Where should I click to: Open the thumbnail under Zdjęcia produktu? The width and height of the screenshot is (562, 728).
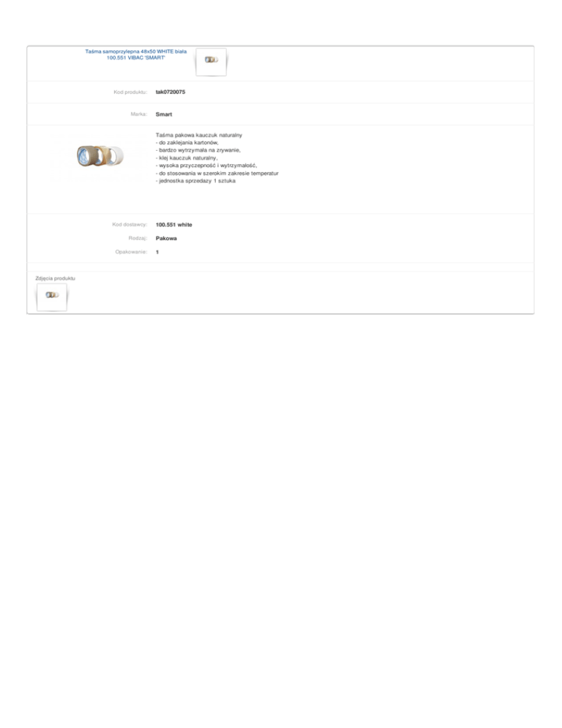(52, 297)
